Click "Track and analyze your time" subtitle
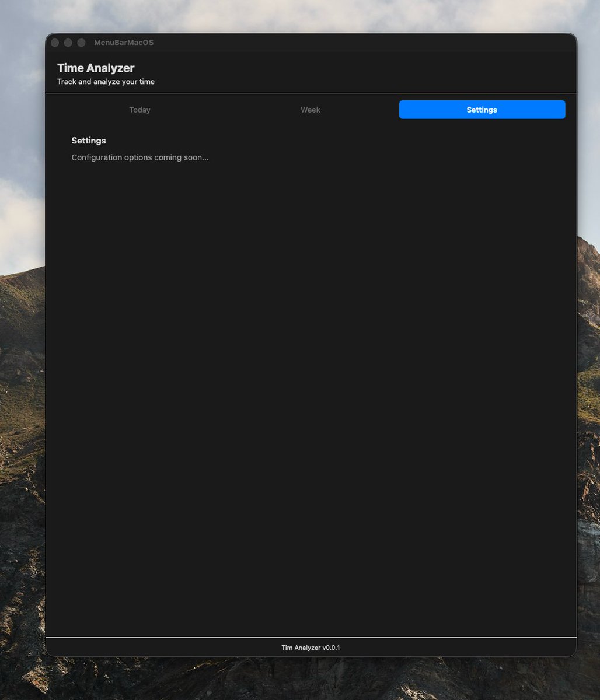 click(x=106, y=82)
